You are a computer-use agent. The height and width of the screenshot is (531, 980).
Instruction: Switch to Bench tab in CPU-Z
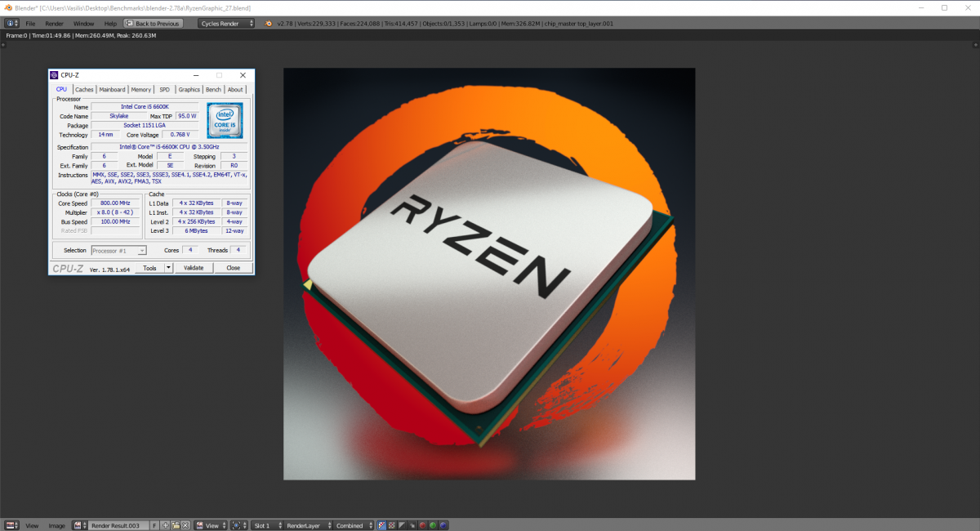coord(213,90)
